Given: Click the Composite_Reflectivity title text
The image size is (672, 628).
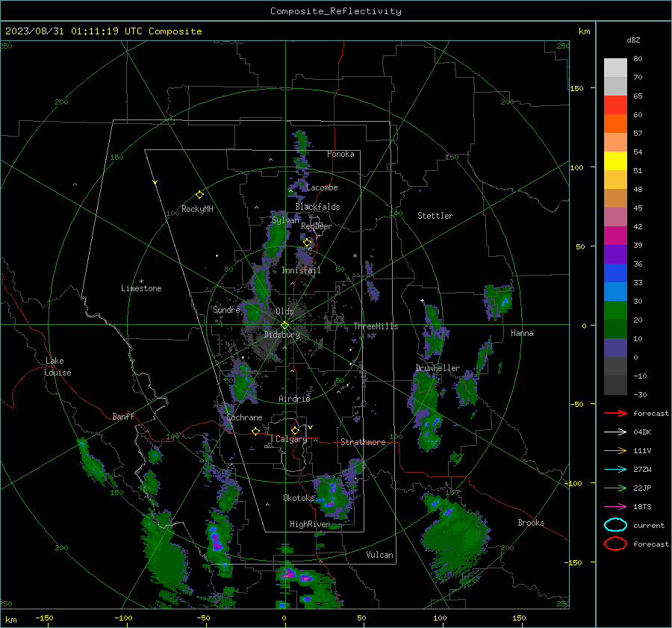Looking at the screenshot, I should point(335,11).
